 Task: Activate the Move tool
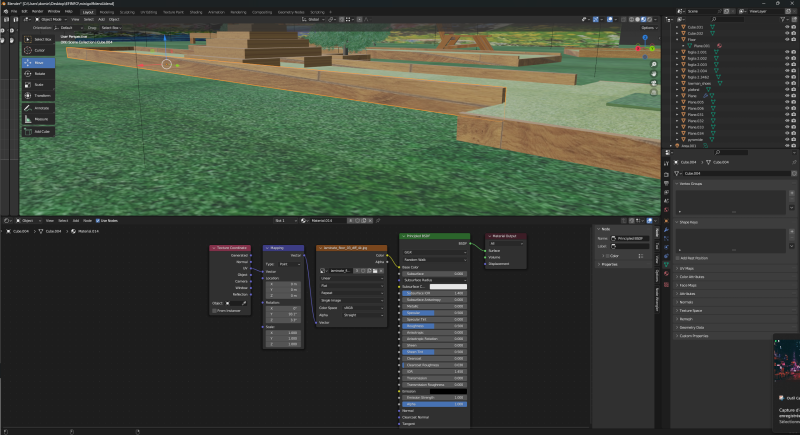tap(38, 63)
